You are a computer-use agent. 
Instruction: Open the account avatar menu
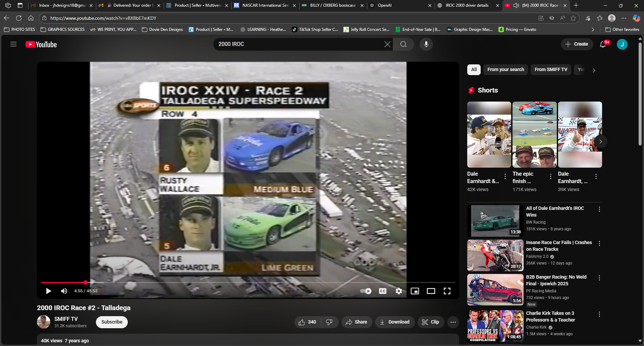click(x=622, y=44)
